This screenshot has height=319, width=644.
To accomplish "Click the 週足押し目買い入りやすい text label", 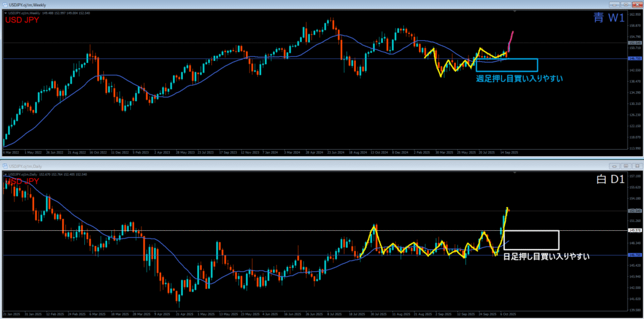I will pyautogui.click(x=519, y=79).
